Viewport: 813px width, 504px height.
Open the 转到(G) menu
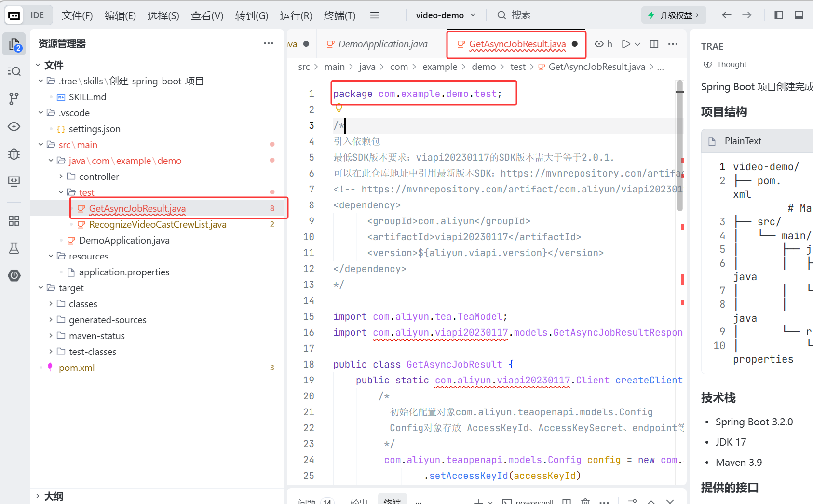point(252,15)
